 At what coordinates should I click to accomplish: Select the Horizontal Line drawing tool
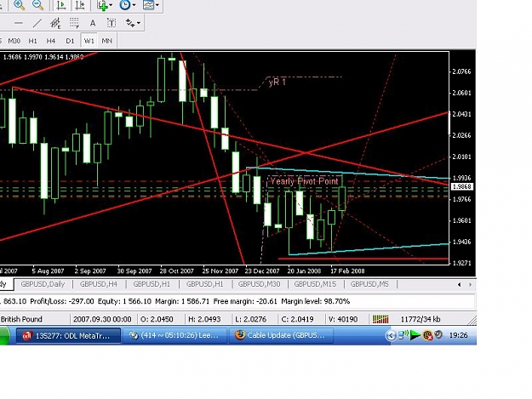[19, 23]
